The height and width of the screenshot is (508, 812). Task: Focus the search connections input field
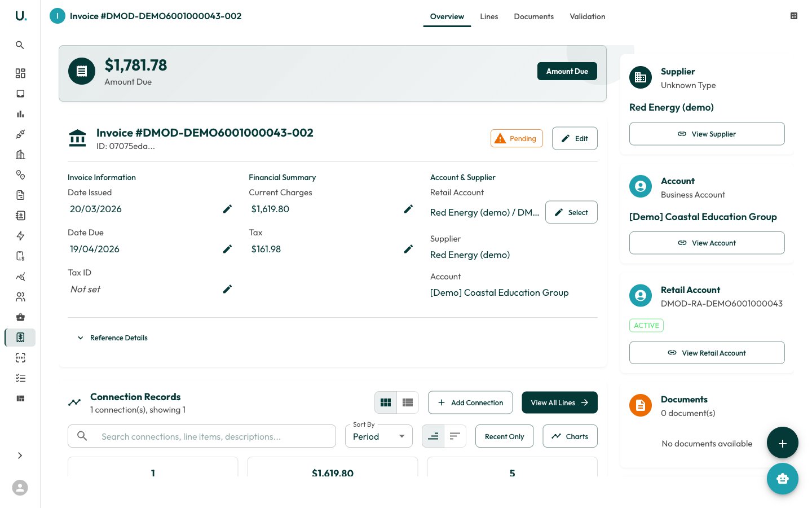pyautogui.click(x=202, y=436)
